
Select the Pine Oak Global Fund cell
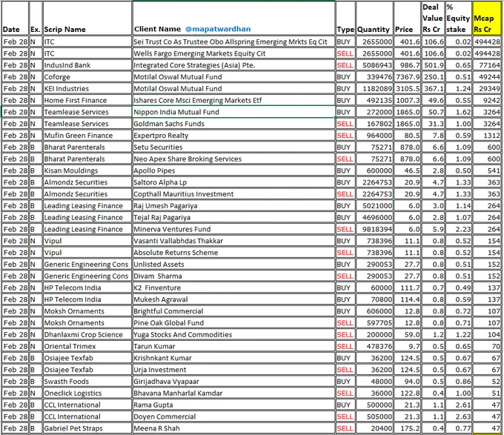233,323
